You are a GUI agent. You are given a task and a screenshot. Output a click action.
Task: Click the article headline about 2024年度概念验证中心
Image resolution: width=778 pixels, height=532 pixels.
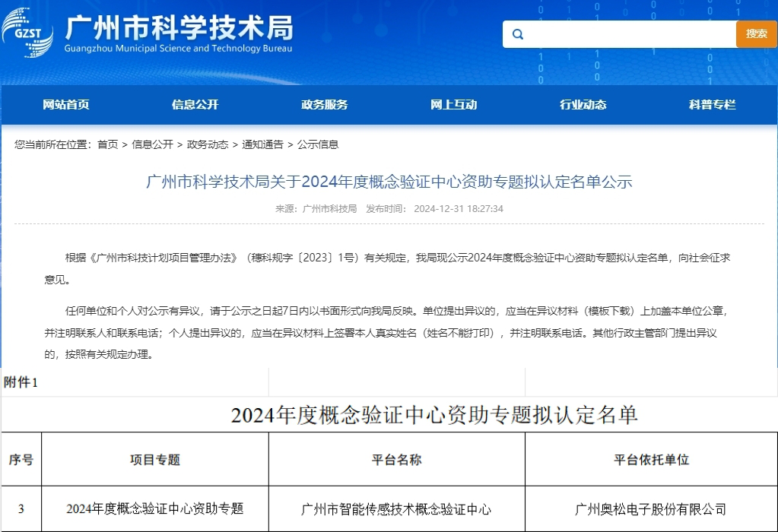point(389,182)
